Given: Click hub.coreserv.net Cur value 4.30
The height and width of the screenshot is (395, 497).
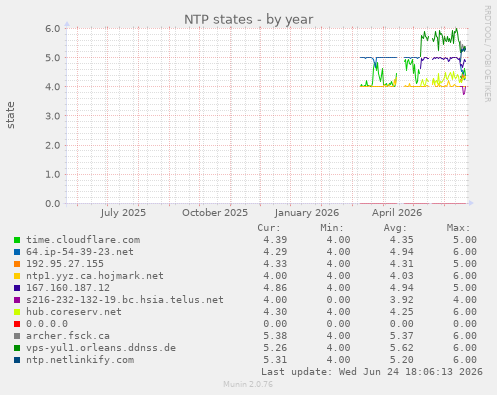Looking at the screenshot, I should tap(275, 312).
